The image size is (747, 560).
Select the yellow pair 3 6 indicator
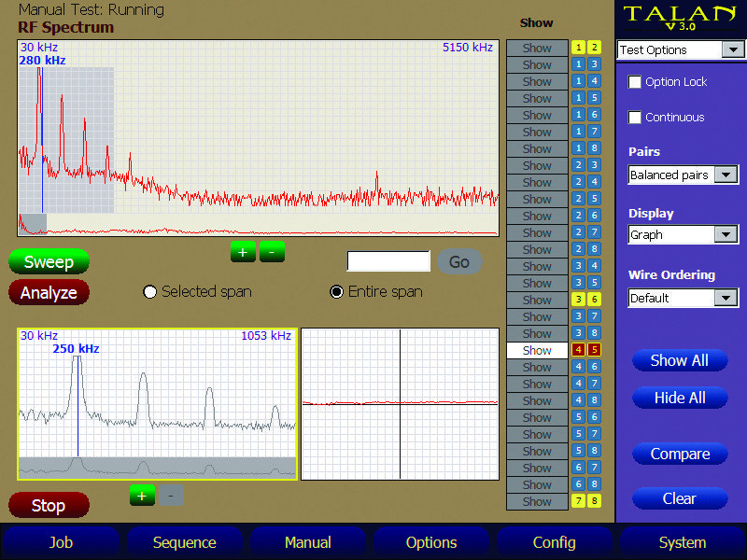coord(586,300)
